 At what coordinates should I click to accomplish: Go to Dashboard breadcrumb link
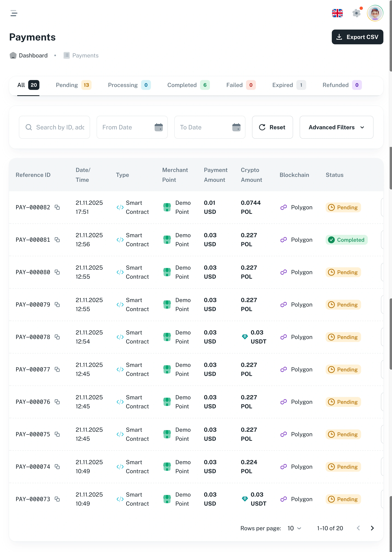33,56
